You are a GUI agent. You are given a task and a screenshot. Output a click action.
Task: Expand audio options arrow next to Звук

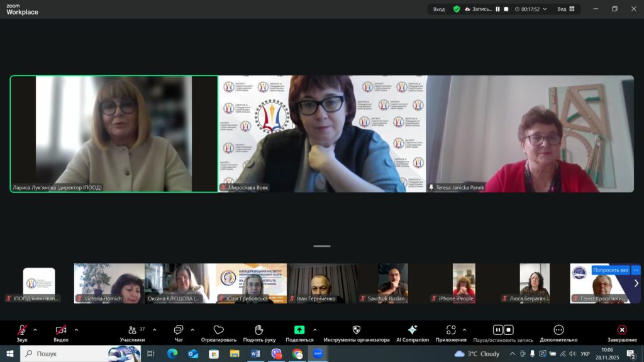(x=35, y=329)
